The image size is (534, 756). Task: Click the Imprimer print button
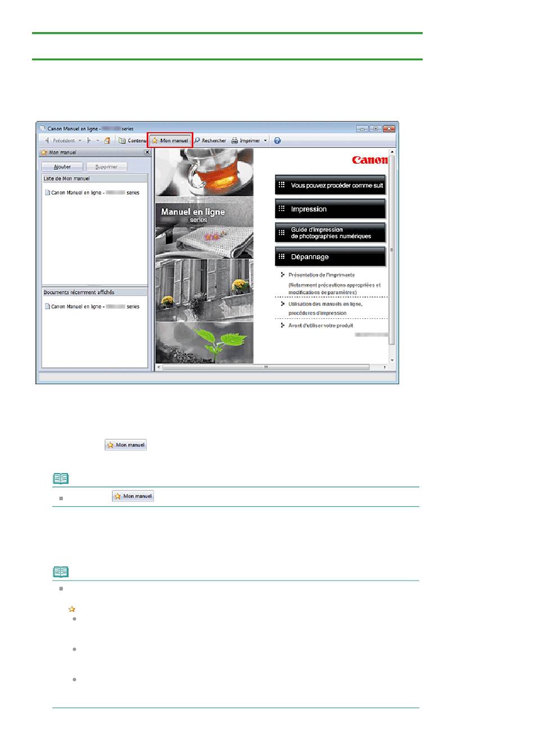[x=246, y=141]
